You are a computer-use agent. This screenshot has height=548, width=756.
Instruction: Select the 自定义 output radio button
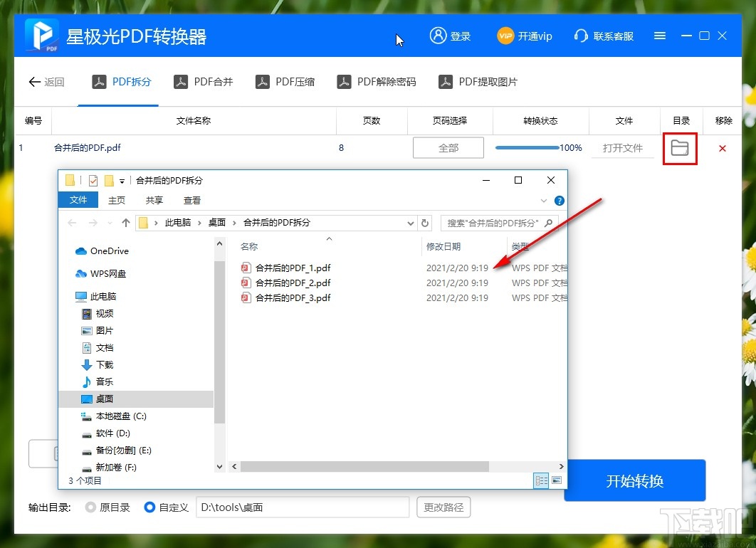148,507
